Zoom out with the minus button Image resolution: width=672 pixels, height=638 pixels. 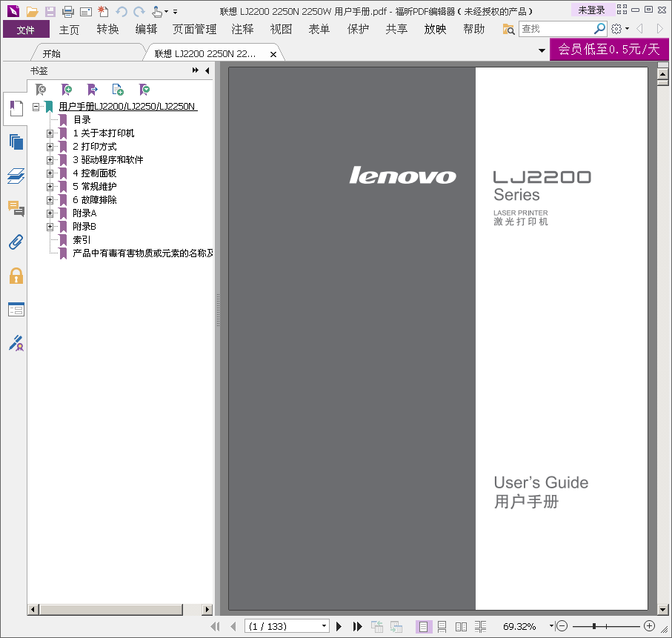click(562, 626)
